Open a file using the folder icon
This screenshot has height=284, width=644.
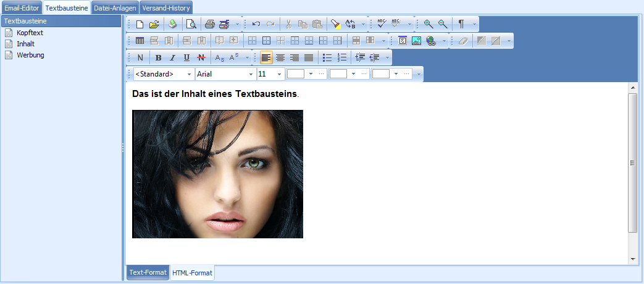click(154, 24)
